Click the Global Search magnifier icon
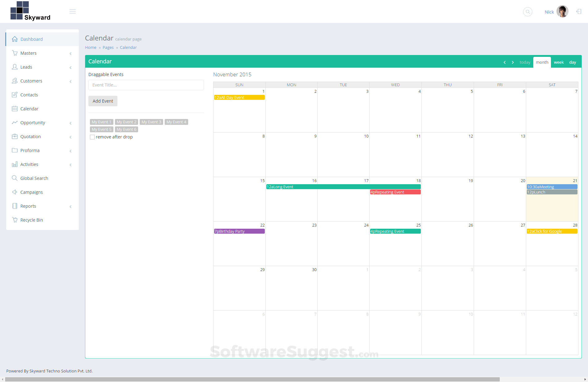588x382 pixels. coord(15,178)
